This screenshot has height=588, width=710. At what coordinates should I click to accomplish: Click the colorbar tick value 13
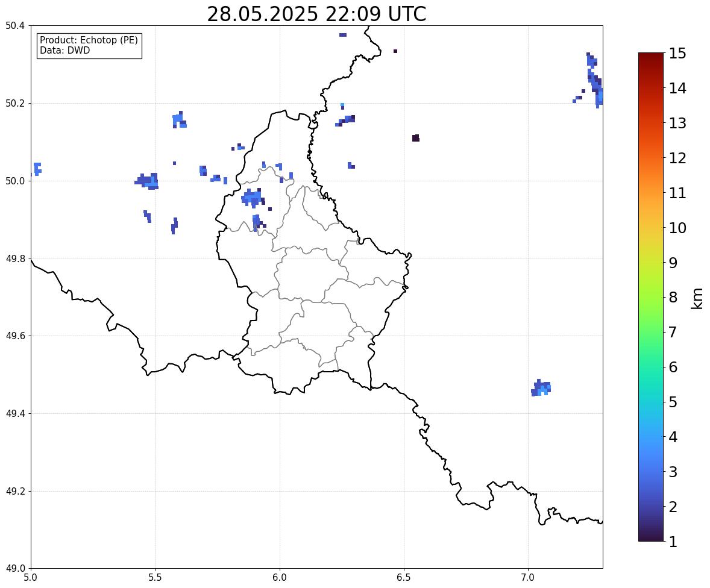click(x=677, y=123)
